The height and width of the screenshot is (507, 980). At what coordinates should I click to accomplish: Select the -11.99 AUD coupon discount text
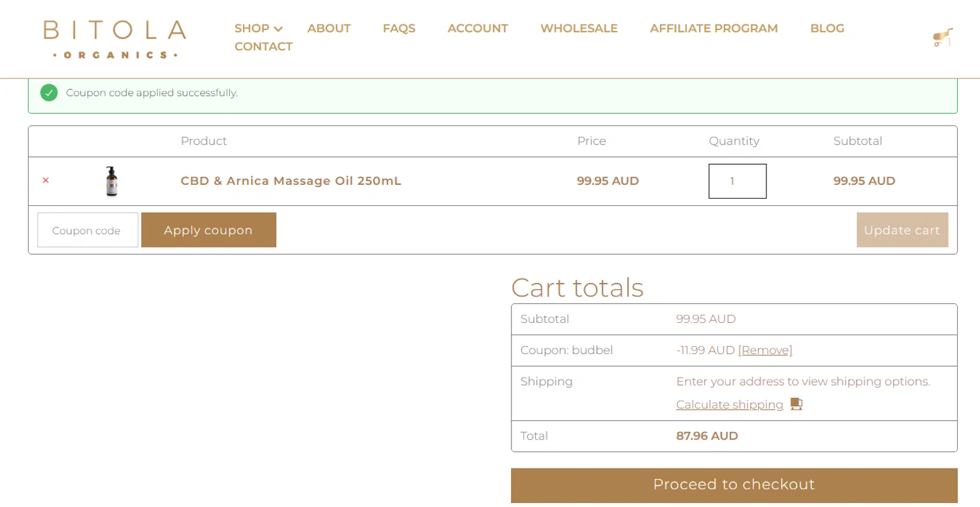coord(706,350)
